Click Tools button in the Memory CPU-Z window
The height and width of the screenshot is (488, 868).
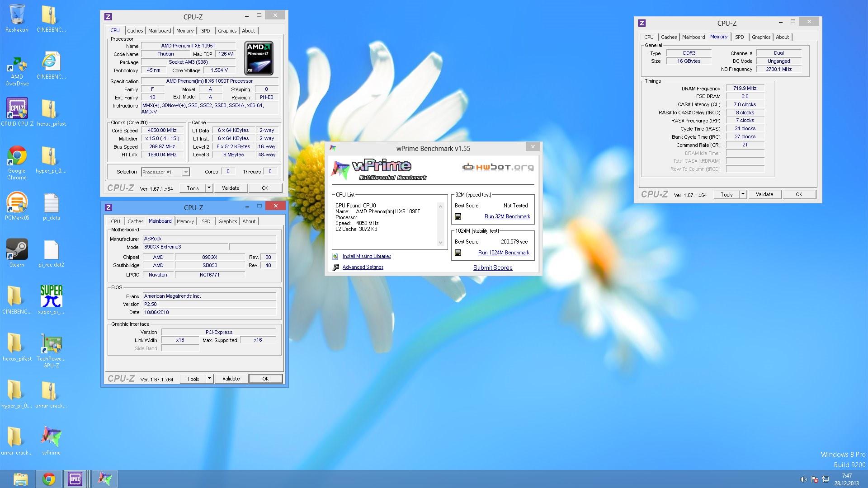[726, 194]
